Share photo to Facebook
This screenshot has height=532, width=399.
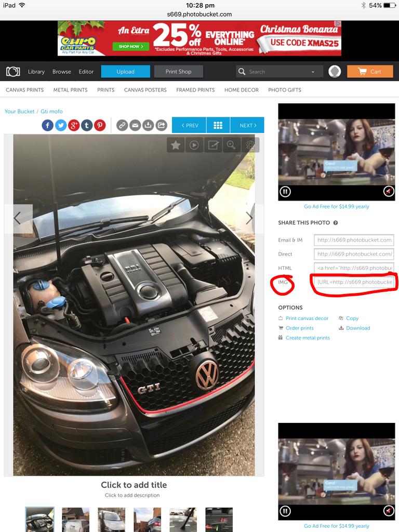click(48, 126)
